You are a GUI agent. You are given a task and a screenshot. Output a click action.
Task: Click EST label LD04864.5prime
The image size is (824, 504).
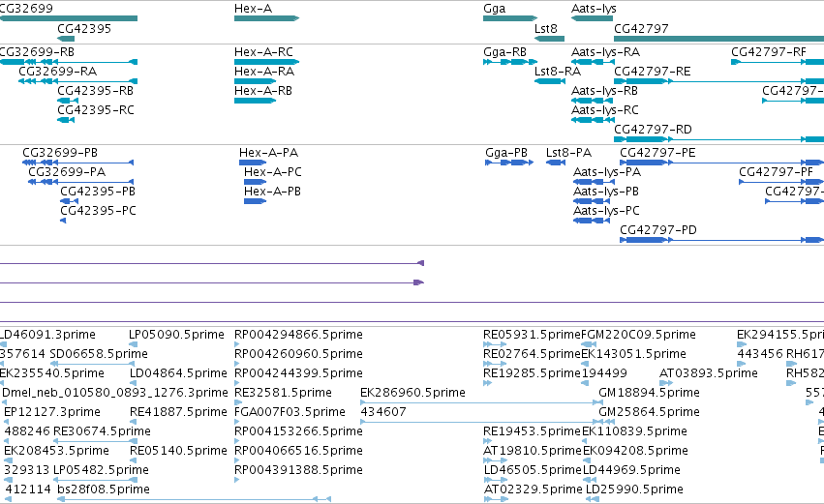click(x=178, y=373)
